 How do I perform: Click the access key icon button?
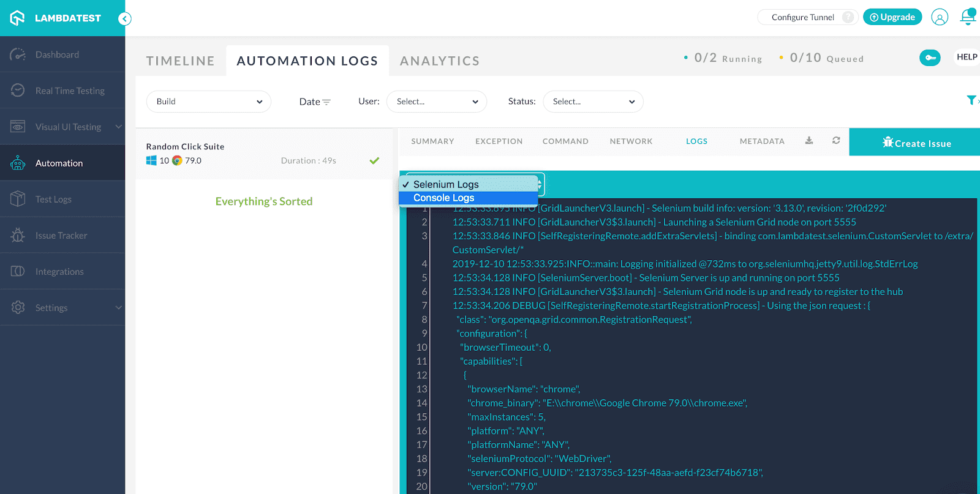coord(930,58)
